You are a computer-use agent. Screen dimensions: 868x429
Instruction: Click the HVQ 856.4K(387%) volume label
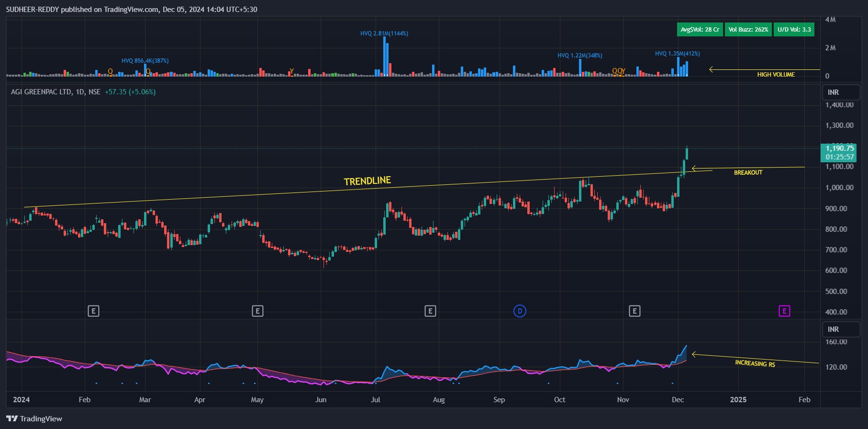click(x=145, y=61)
